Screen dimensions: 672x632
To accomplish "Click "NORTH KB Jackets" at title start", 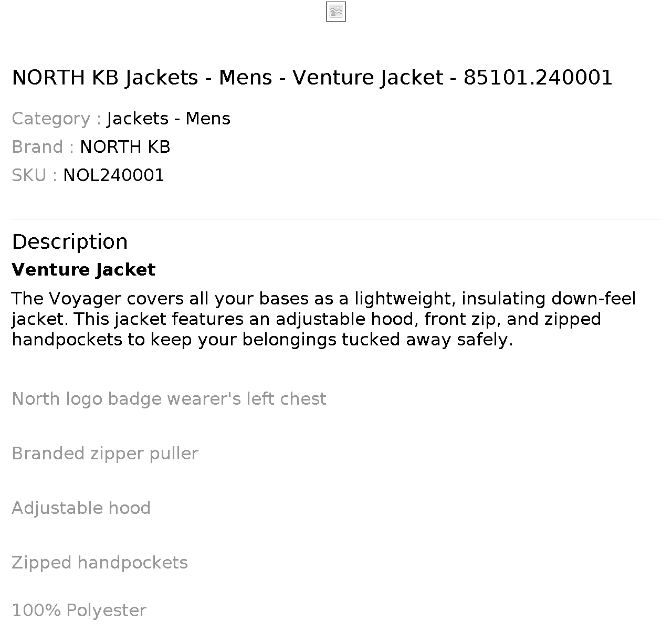I will (105, 78).
